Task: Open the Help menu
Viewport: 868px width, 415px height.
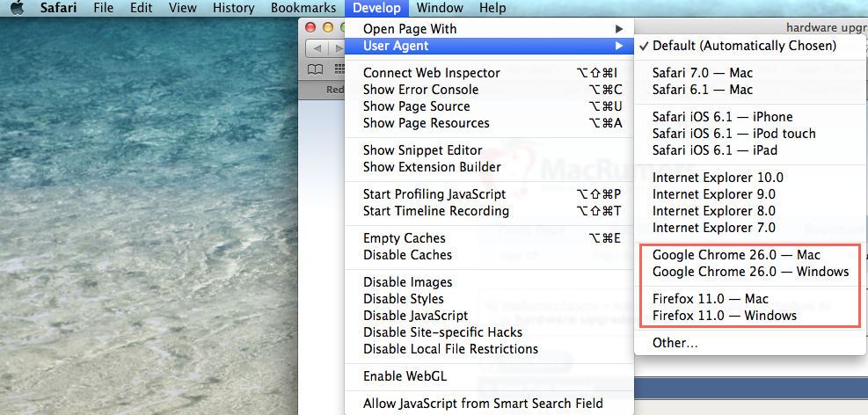Action: pos(492,8)
